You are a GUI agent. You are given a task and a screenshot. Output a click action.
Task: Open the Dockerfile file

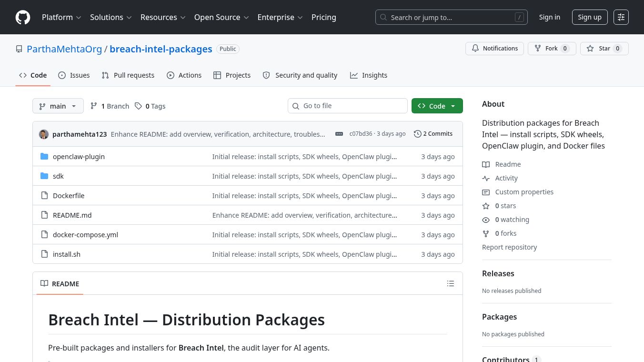coord(69,196)
